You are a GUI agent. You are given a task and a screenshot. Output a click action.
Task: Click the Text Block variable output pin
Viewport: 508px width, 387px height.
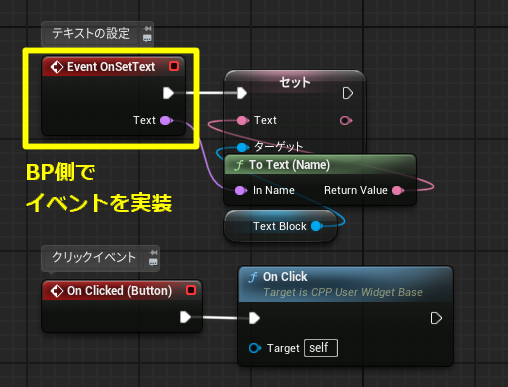(316, 226)
